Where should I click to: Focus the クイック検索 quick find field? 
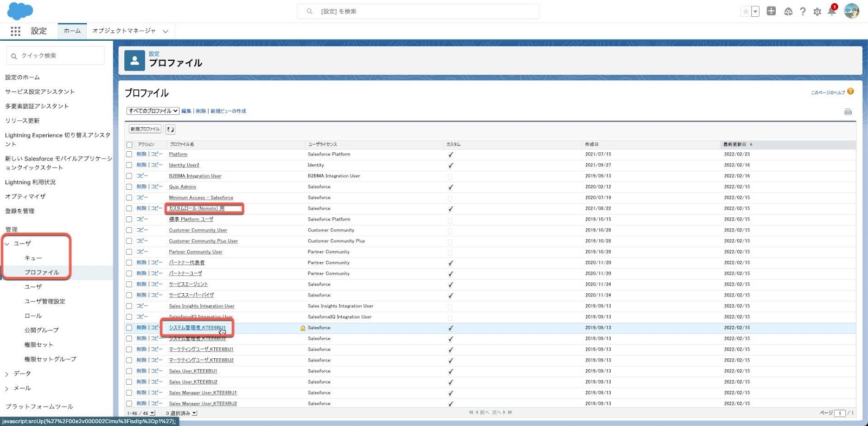[55, 56]
